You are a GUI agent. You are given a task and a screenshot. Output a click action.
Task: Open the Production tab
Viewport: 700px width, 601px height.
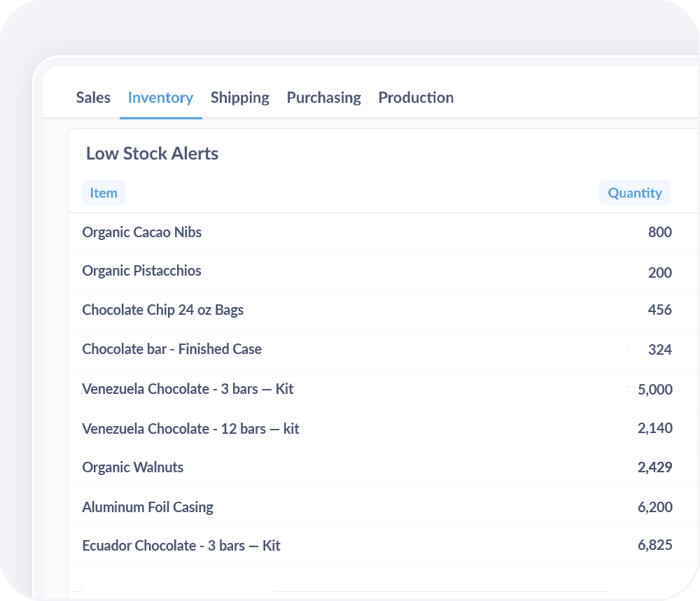(416, 98)
